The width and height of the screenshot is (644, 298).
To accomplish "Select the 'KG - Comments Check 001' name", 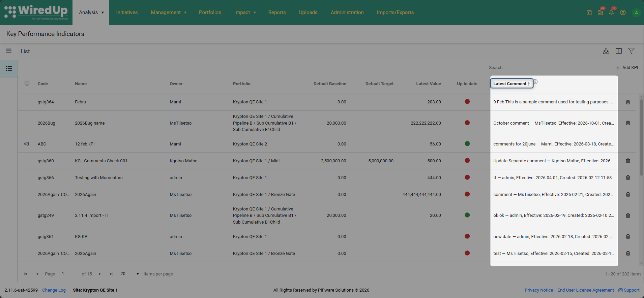I will [101, 161].
